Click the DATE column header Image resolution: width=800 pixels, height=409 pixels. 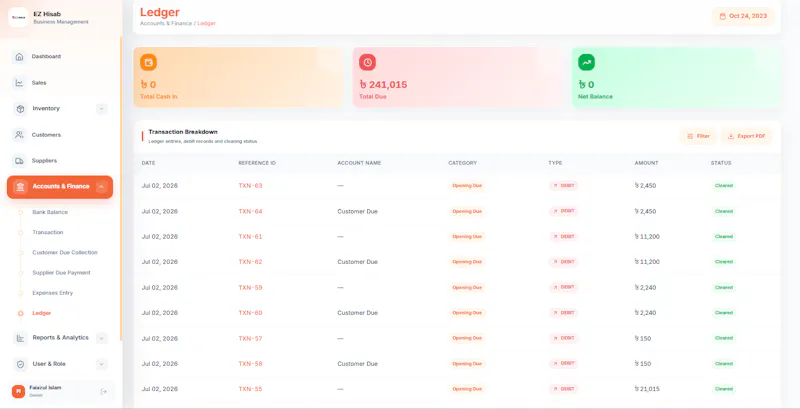tap(148, 163)
